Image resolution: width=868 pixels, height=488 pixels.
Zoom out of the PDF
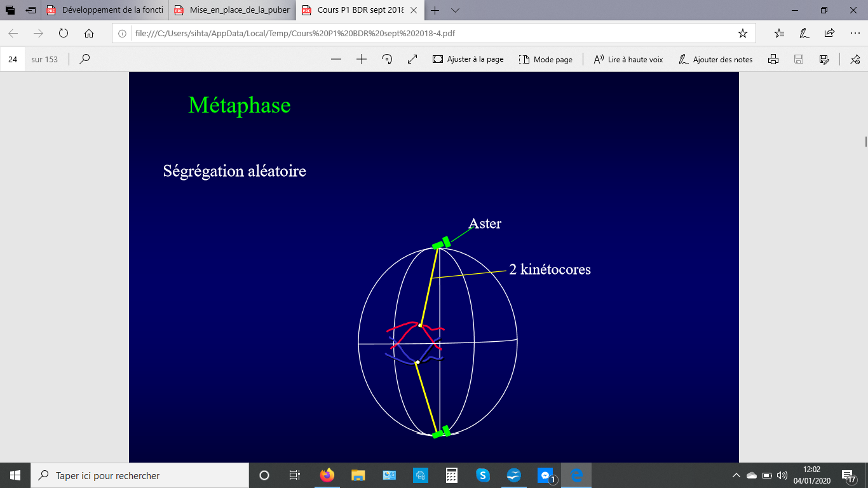click(336, 59)
